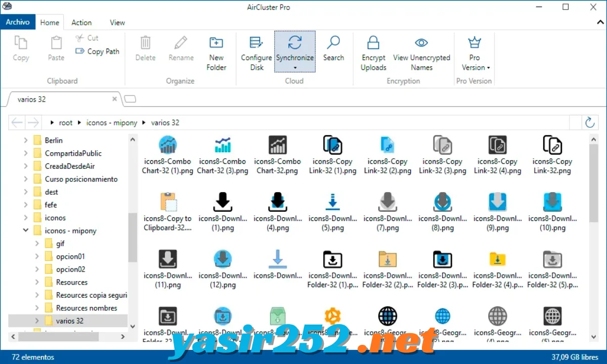The height and width of the screenshot is (364, 607).
Task: Open the Pro Version dropdown
Action: (x=474, y=53)
